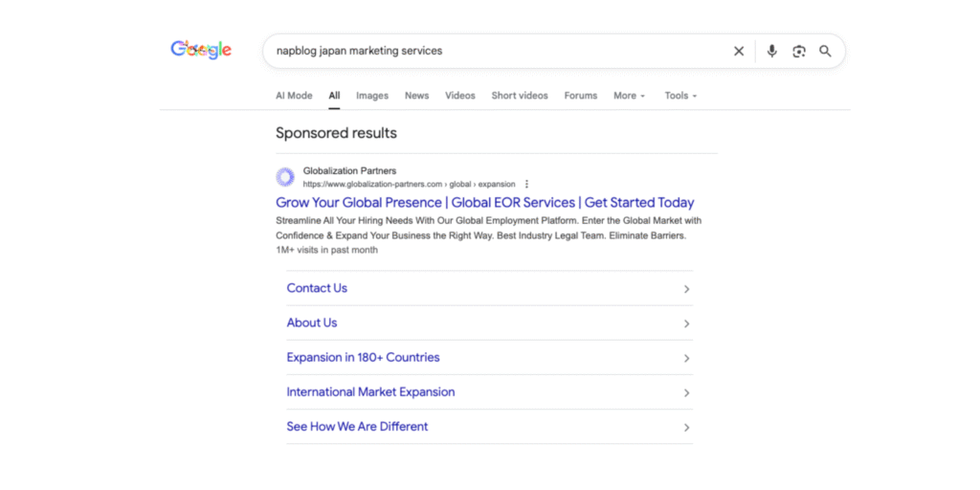Viewport: 980px width, 490px height.
Task: Click the ad description starting 'Streamline All Your Hiring'
Action: (489, 228)
